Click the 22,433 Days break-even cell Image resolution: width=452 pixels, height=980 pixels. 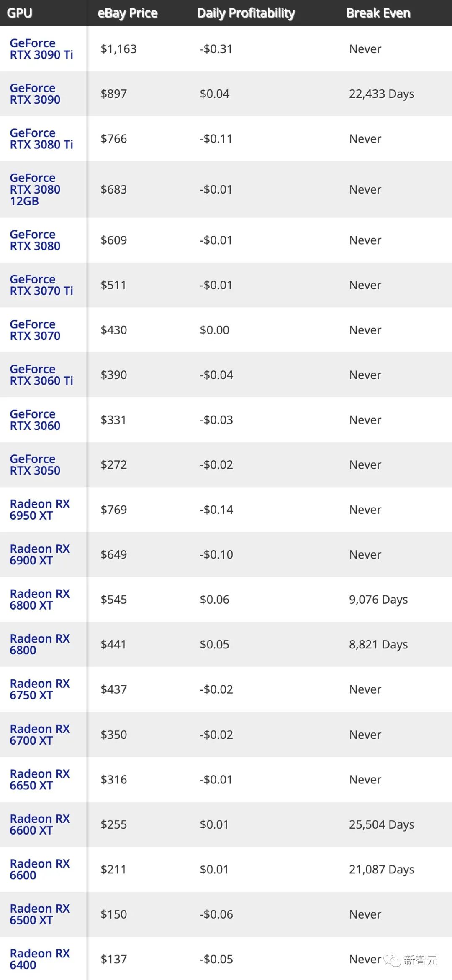click(382, 94)
